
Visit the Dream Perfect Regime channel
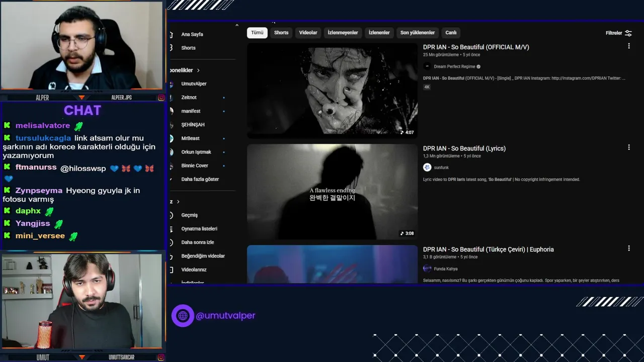click(x=454, y=66)
